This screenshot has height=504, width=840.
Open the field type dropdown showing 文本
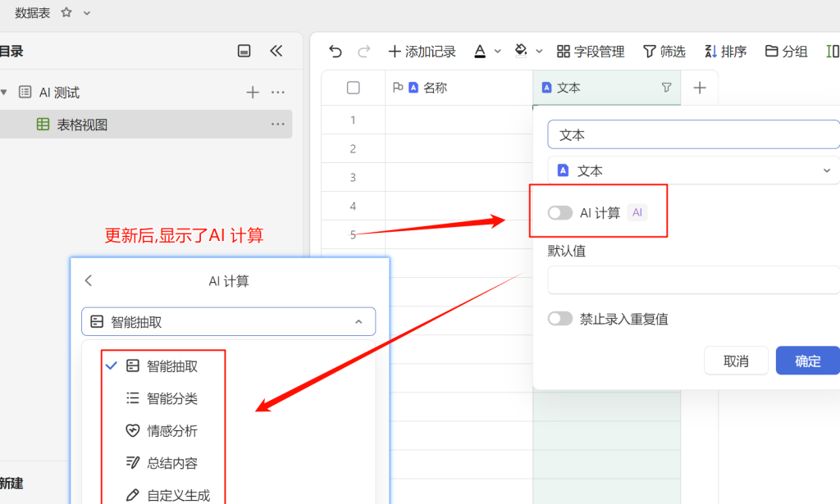[694, 170]
